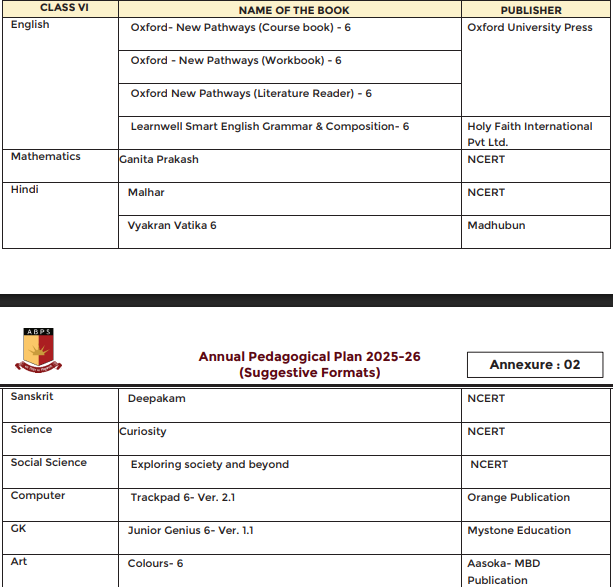Click Oxford New Pathways Literature Reader entry
The width and height of the screenshot is (613, 587).
pos(251,94)
